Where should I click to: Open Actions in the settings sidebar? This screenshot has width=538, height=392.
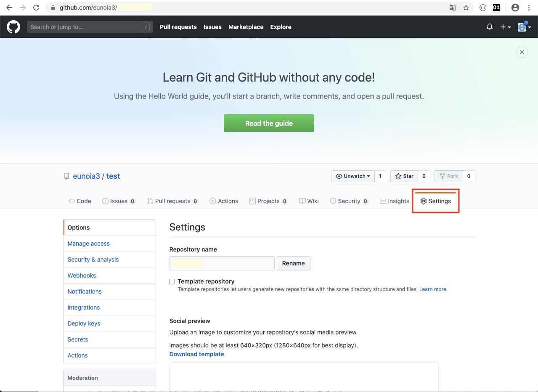coord(109,355)
